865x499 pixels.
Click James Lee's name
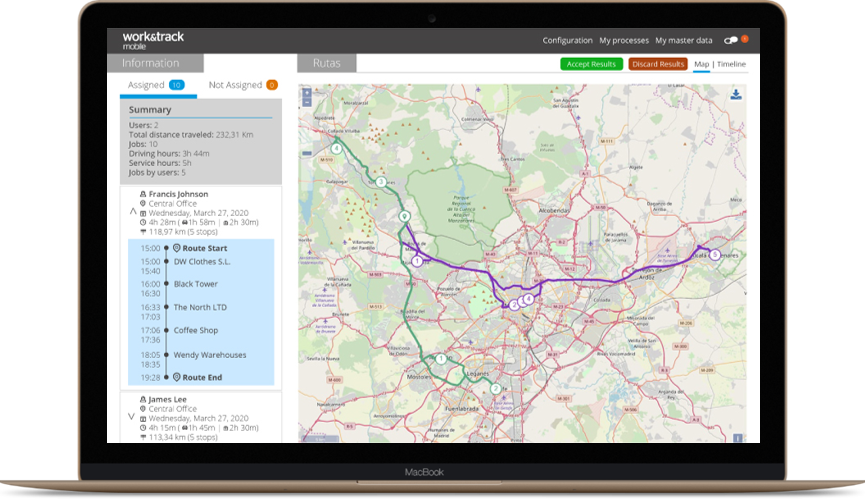[167, 399]
